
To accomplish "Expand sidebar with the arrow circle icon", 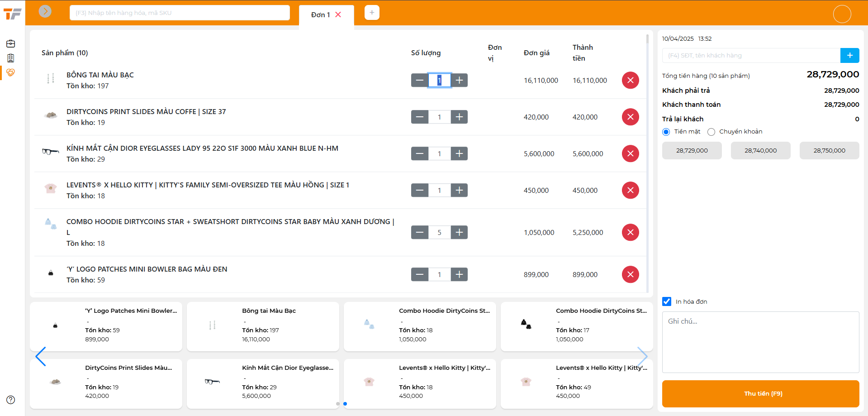I will click(x=45, y=11).
